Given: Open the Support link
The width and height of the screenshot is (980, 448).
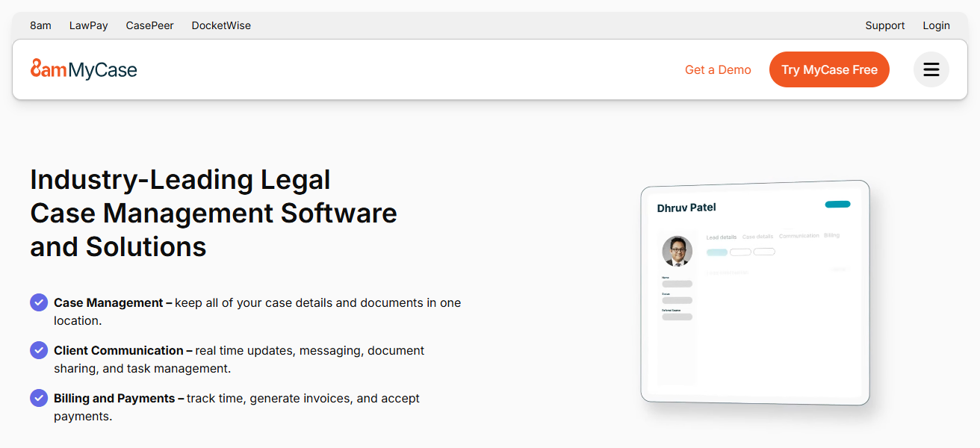Looking at the screenshot, I should tap(885, 25).
